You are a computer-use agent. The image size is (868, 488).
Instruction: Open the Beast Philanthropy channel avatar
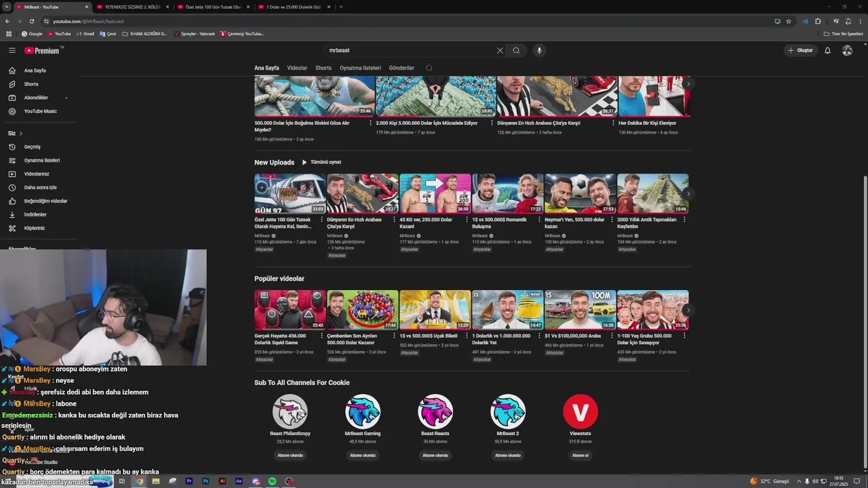(x=290, y=411)
